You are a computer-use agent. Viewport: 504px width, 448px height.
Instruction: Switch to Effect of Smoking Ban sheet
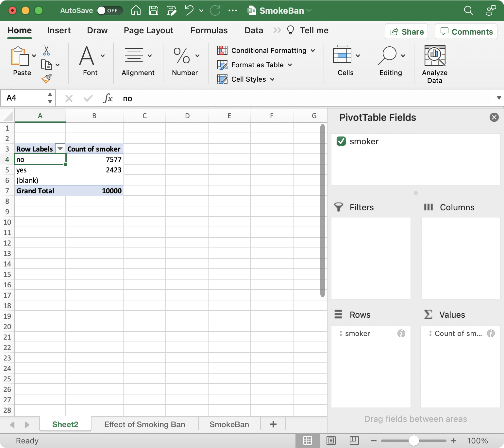point(144,424)
